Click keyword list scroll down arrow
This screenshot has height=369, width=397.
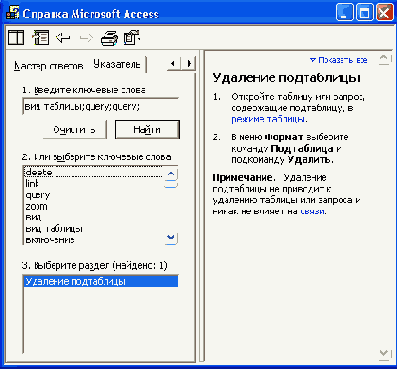171,238
